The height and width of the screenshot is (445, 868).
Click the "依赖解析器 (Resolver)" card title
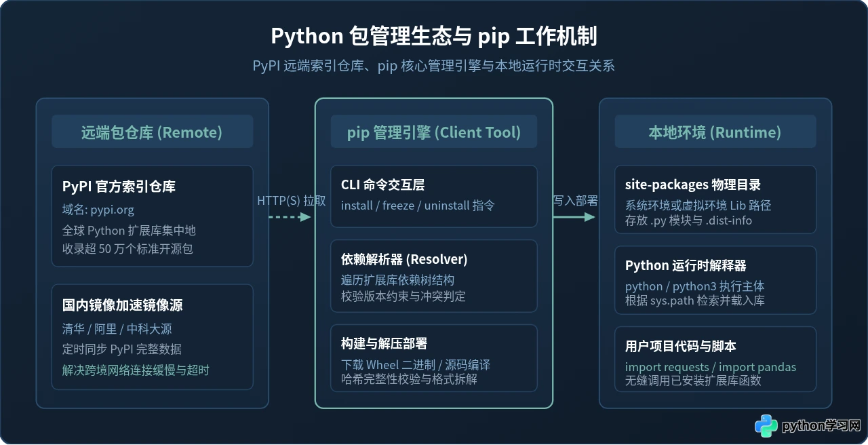tap(404, 259)
